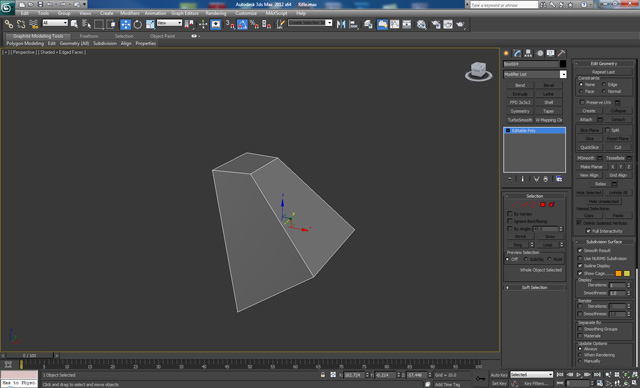
Task: Click the Symmetry modifier button
Action: (520, 111)
